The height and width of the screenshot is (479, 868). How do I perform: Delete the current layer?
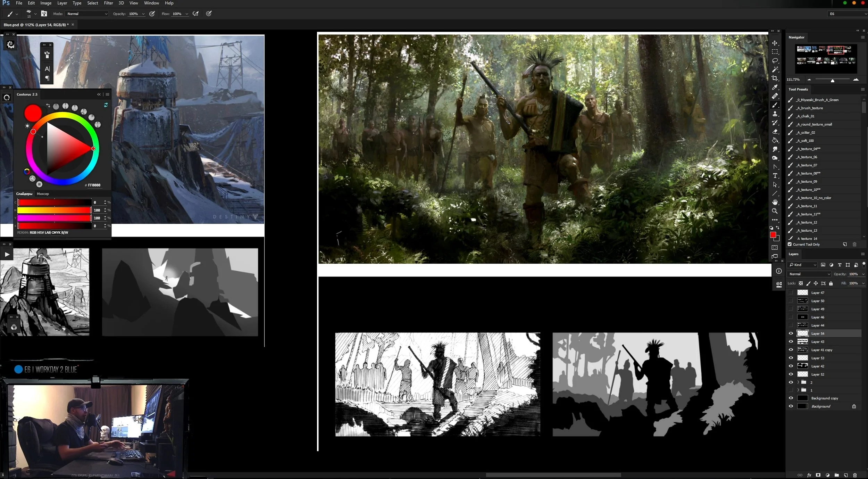pos(855,475)
